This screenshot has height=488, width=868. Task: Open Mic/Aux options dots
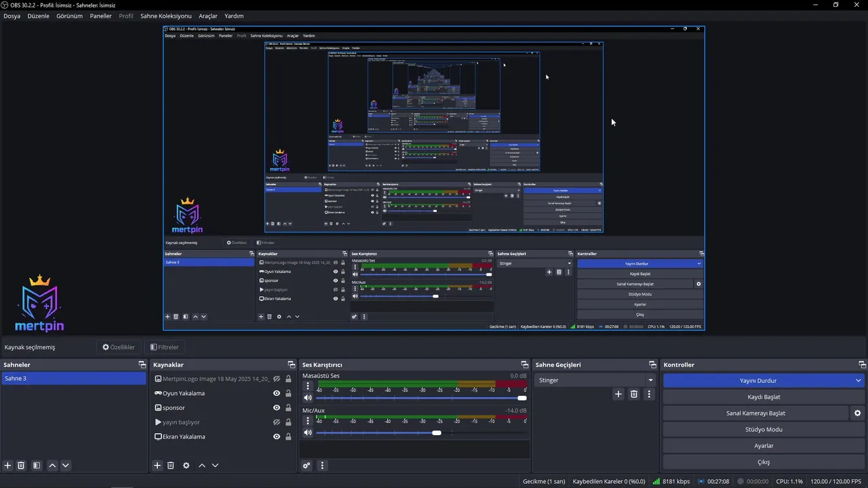308,420
